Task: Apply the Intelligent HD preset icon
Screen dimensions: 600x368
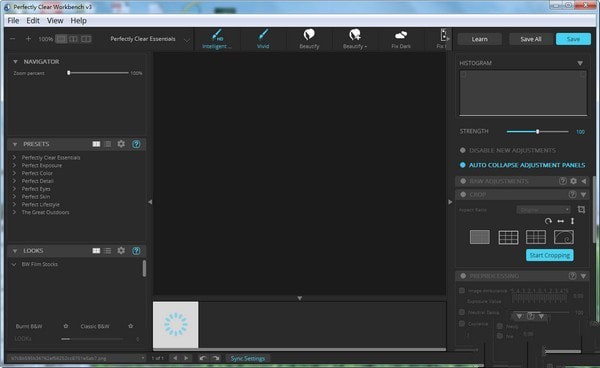Action: tap(217, 35)
